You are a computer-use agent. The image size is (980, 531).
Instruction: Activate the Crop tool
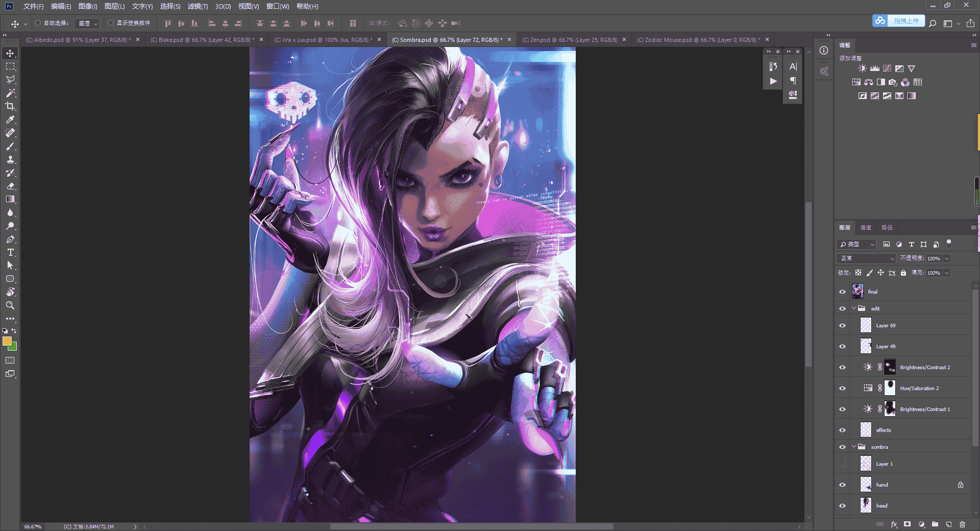[10, 107]
